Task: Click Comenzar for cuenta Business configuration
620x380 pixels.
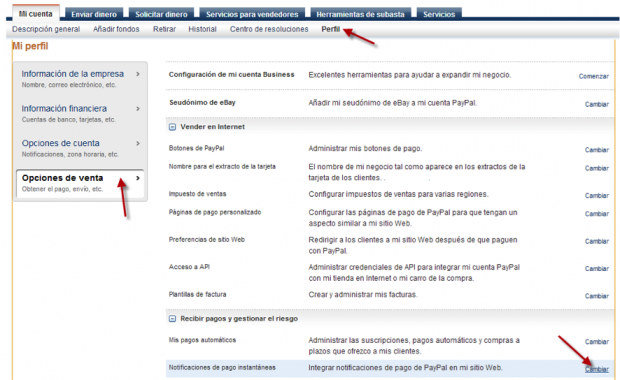Action: (x=594, y=76)
